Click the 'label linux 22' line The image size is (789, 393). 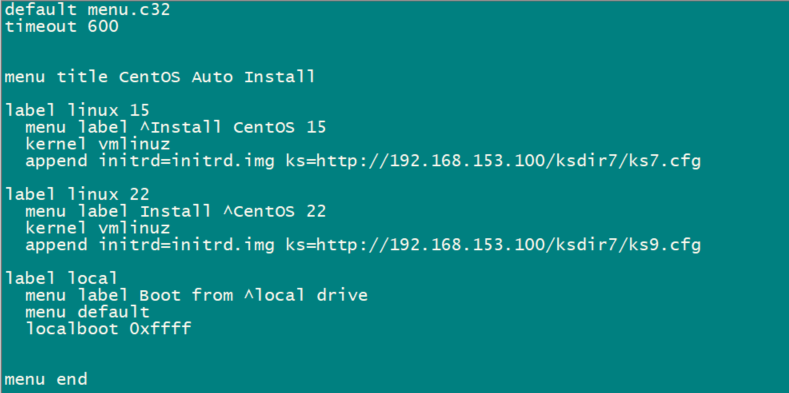pos(77,194)
